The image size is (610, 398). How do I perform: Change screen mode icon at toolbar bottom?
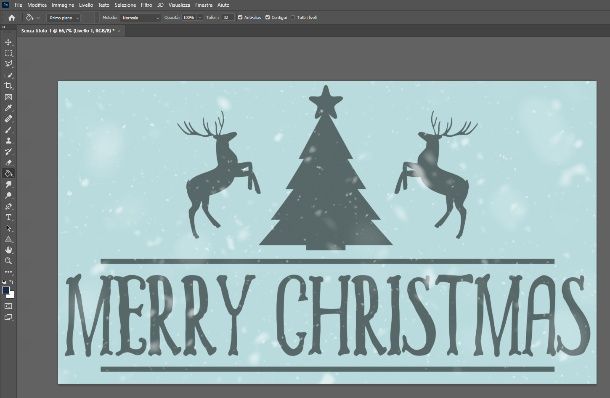tap(9, 317)
